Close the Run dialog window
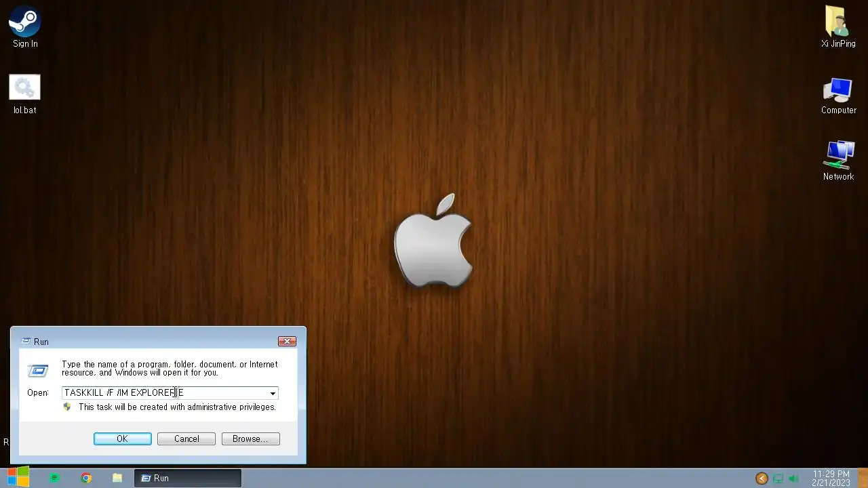The image size is (868, 488). coord(287,342)
